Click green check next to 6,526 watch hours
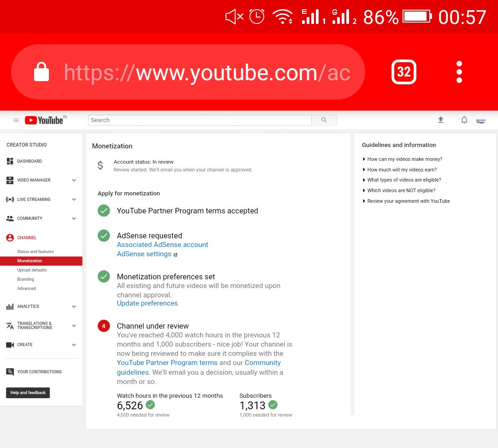The image size is (498, 448). (x=150, y=405)
